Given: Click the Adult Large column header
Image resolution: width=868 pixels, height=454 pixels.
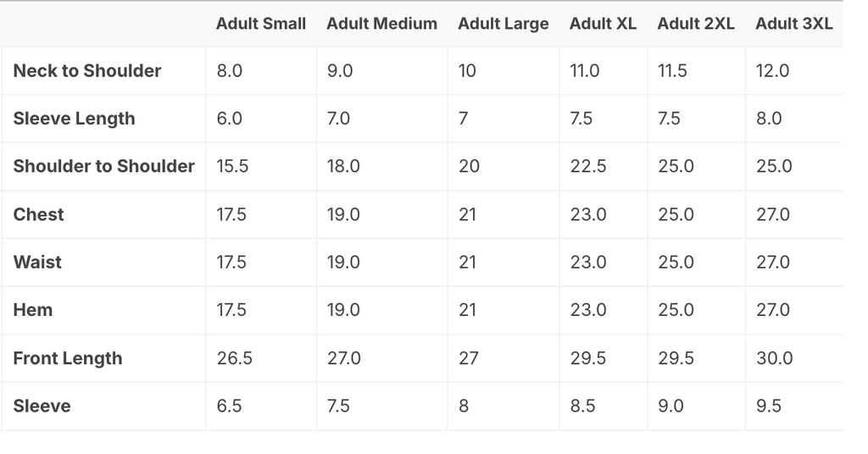Looking at the screenshot, I should tap(503, 24).
